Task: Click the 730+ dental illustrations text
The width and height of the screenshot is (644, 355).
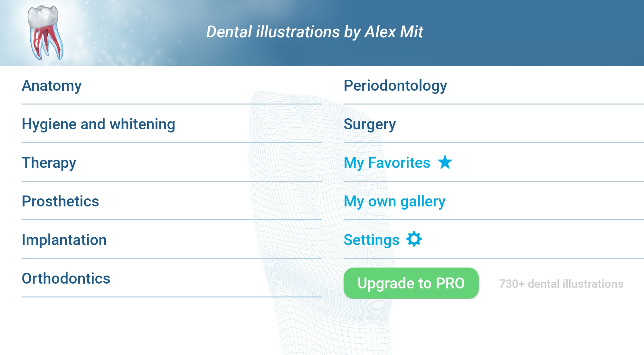Action: [x=561, y=284]
